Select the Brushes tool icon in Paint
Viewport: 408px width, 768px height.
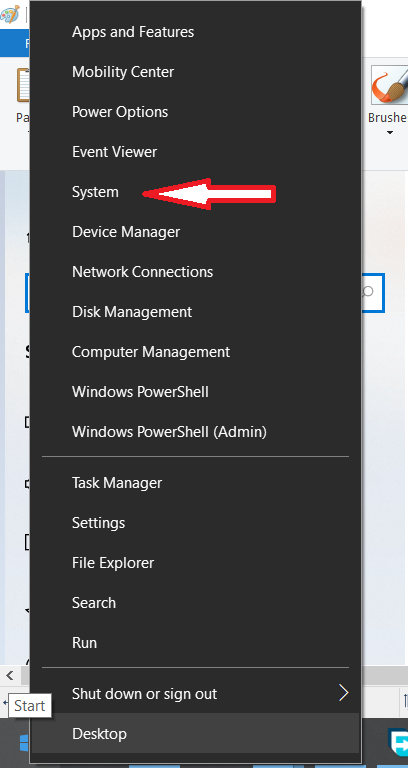[x=390, y=85]
